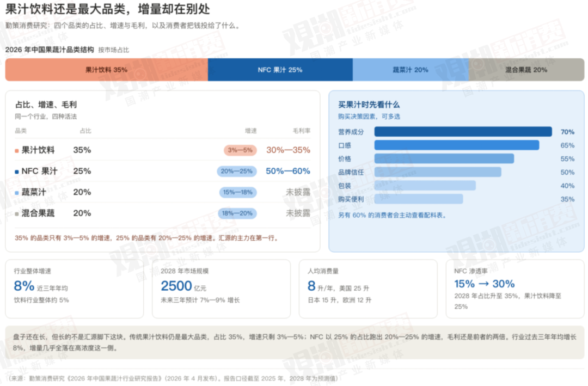
Task: Click the 混合果蔬 row name
Action: tap(38, 213)
